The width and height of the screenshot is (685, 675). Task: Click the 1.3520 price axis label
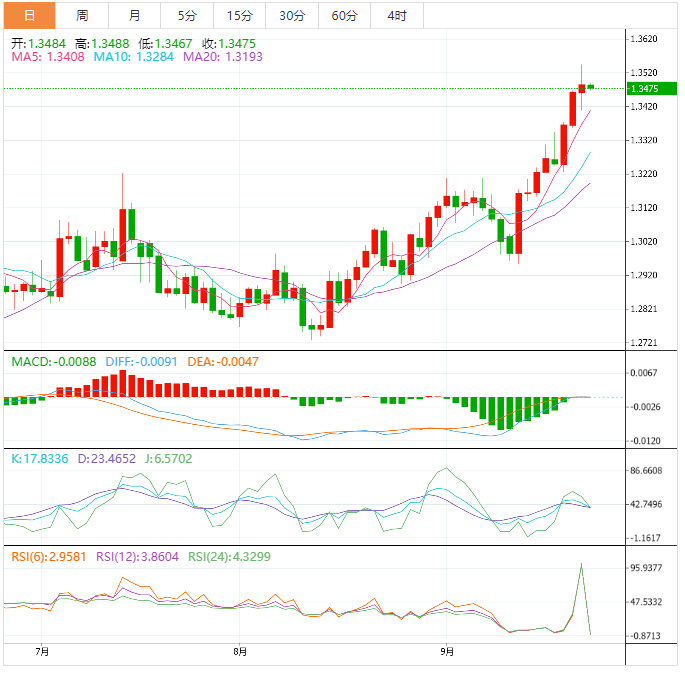tap(644, 73)
